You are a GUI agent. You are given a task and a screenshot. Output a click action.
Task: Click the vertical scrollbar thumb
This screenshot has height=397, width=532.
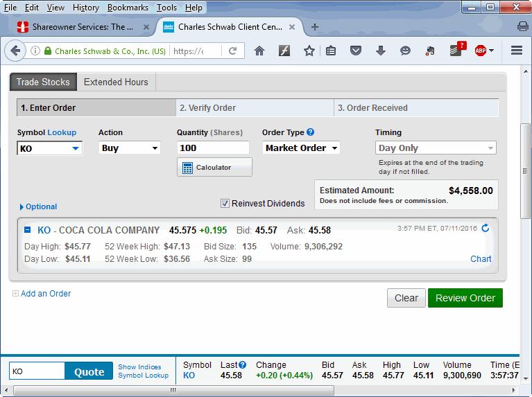coord(525,171)
